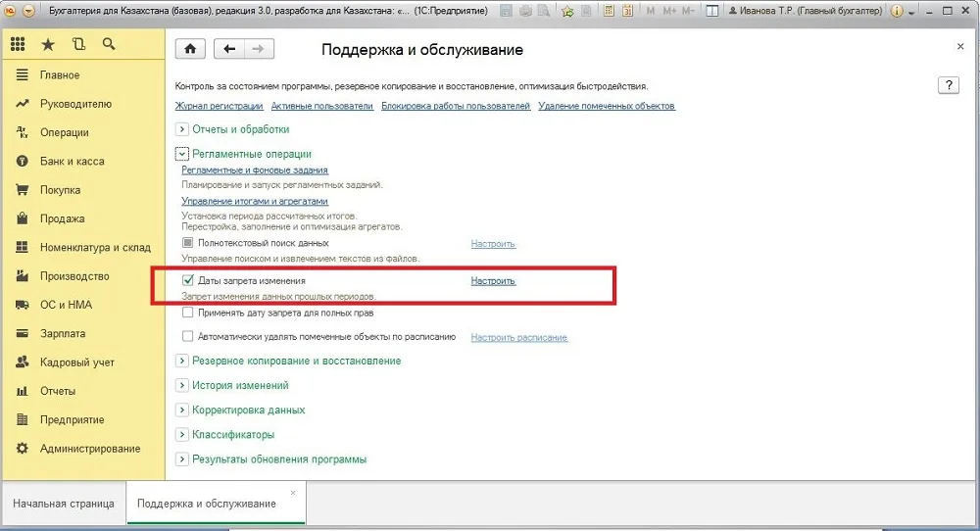Open the 1C main menu dropdown in title bar
Image resolution: width=980 pixels, height=531 pixels.
click(x=28, y=11)
